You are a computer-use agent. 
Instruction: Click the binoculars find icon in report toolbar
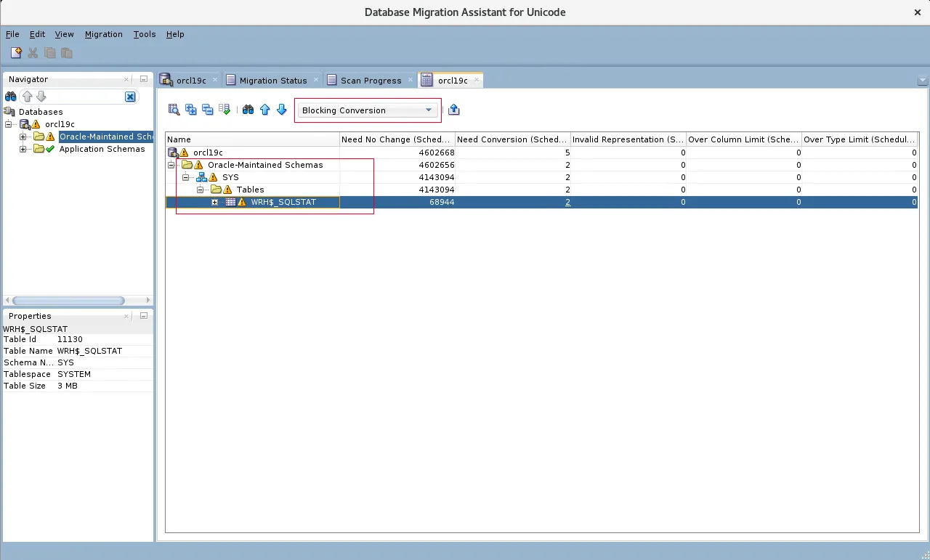click(x=248, y=110)
